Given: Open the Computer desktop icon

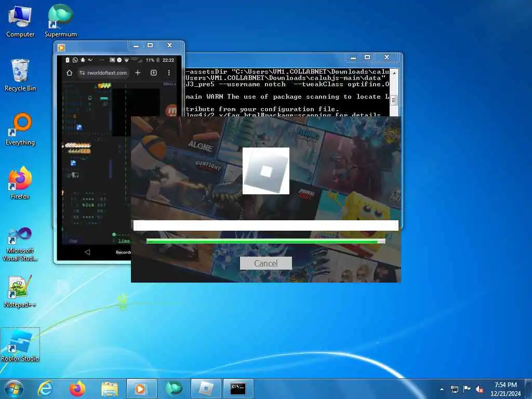Looking at the screenshot, I should (20, 21).
